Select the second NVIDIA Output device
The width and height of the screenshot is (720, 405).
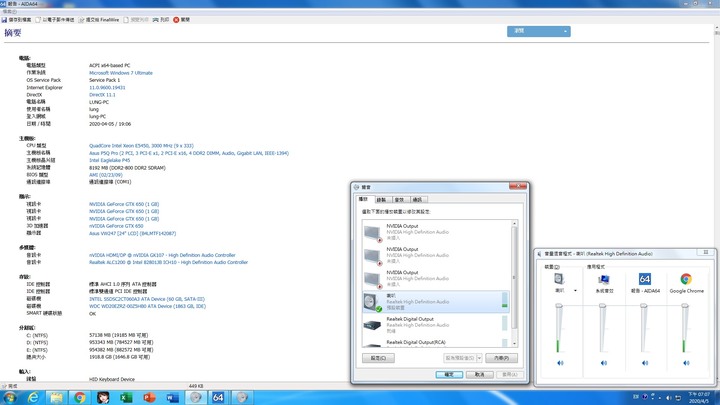(x=436, y=255)
